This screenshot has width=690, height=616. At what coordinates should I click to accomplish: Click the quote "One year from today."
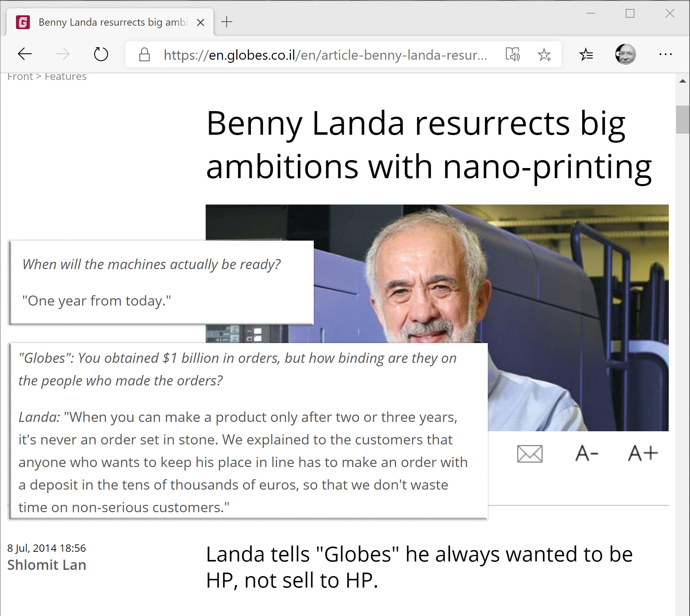[97, 301]
